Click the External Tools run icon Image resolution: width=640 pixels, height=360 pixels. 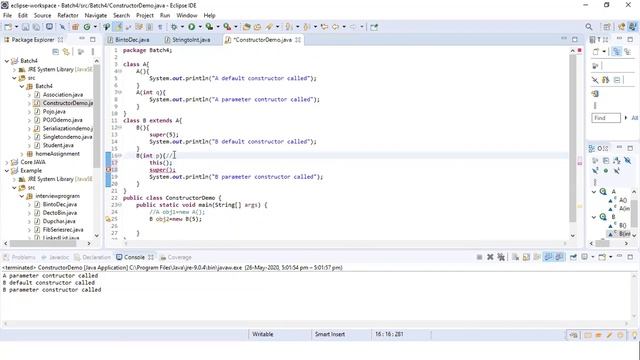tap(227, 27)
